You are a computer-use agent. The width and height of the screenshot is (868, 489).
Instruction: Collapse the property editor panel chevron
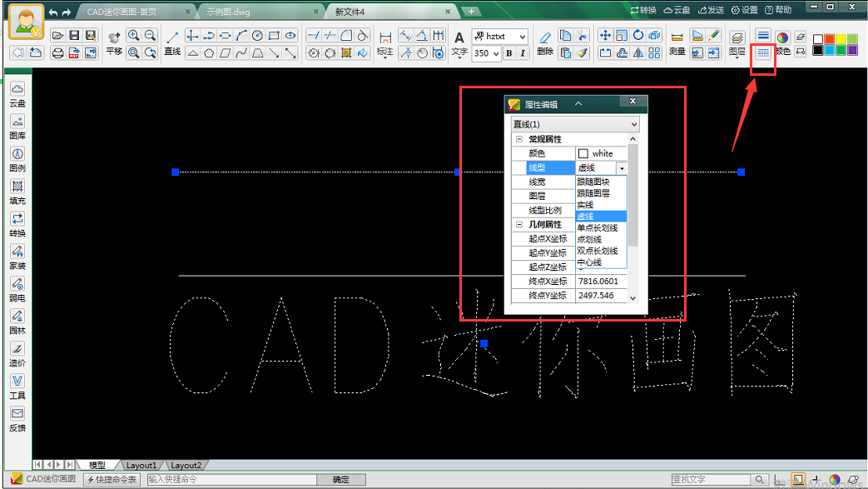pyautogui.click(x=578, y=104)
